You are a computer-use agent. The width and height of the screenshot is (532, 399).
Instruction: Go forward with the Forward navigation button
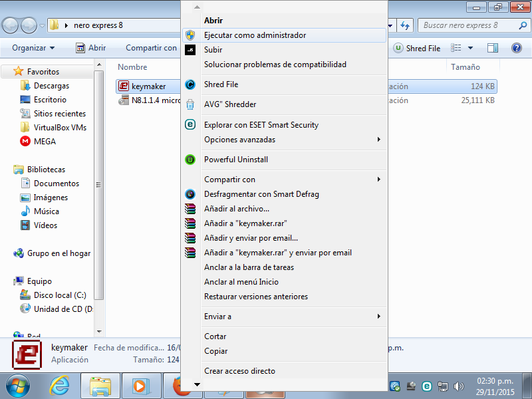pyautogui.click(x=29, y=25)
